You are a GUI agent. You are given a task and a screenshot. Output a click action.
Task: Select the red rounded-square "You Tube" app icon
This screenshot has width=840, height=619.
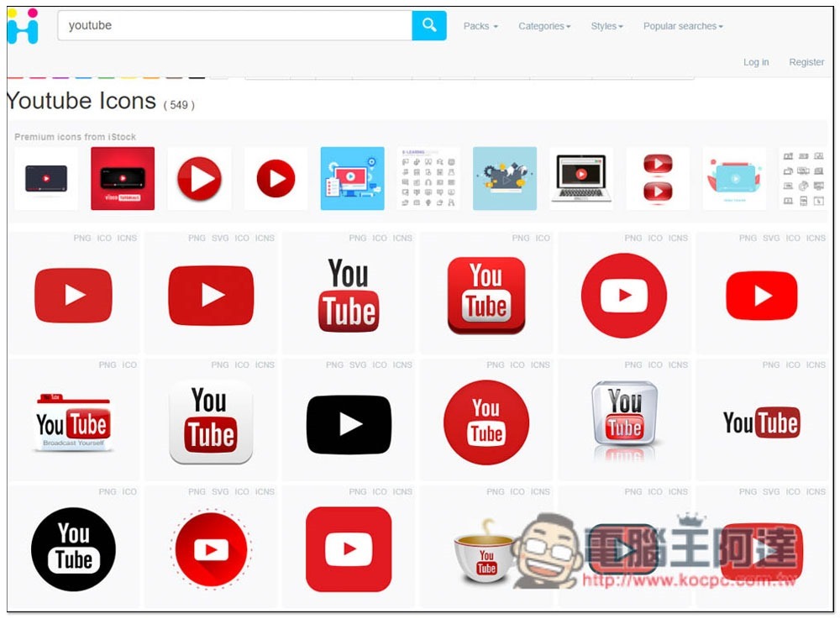(x=486, y=296)
